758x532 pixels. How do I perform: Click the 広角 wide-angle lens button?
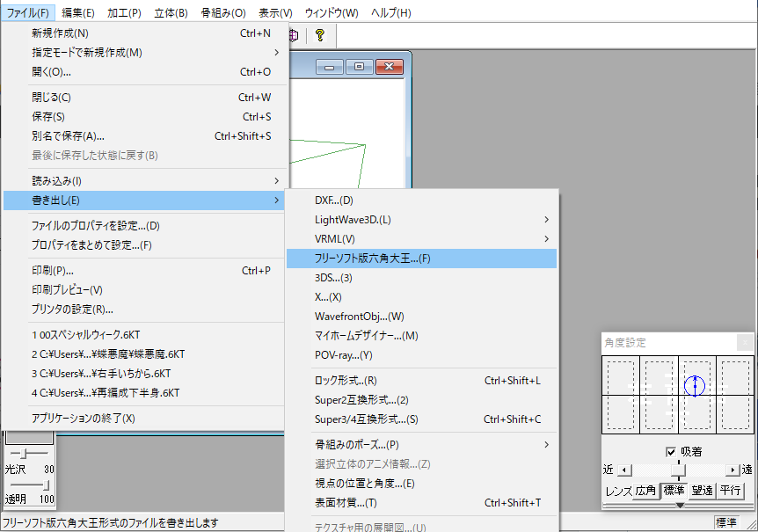645,492
